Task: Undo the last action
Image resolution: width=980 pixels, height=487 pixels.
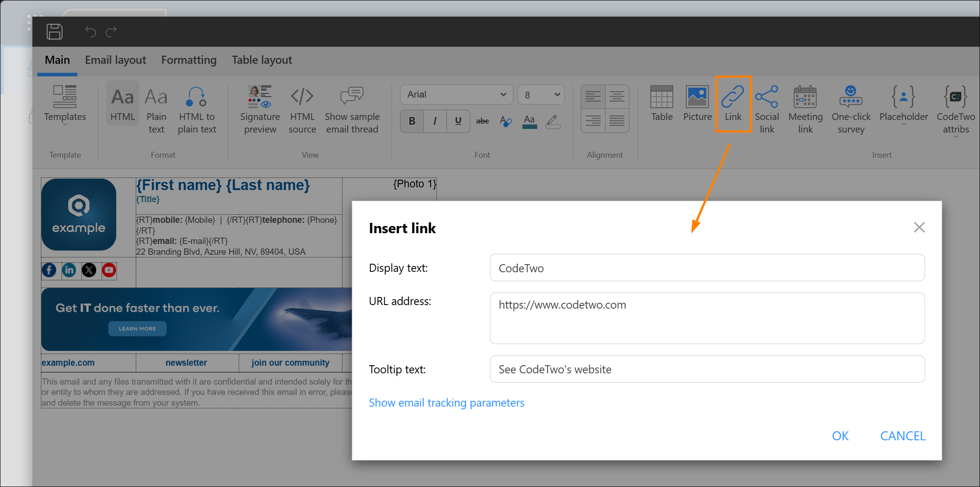Action: coord(90,31)
